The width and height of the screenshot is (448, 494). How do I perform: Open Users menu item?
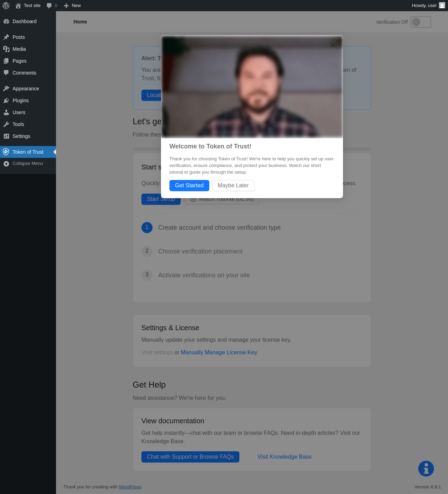28,112
